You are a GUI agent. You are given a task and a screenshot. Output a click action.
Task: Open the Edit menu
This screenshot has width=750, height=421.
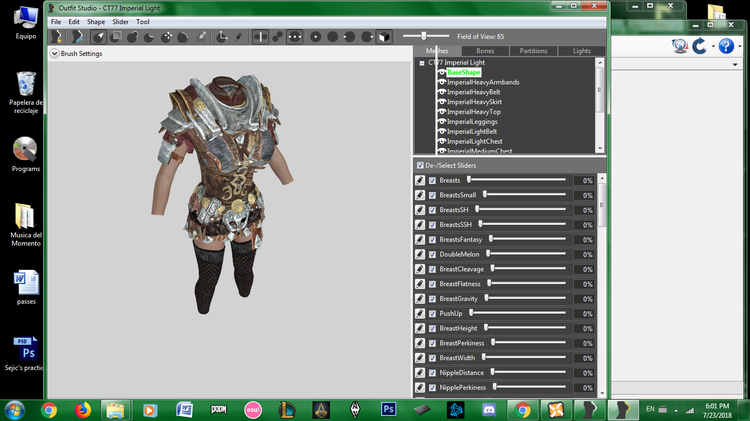tap(74, 22)
